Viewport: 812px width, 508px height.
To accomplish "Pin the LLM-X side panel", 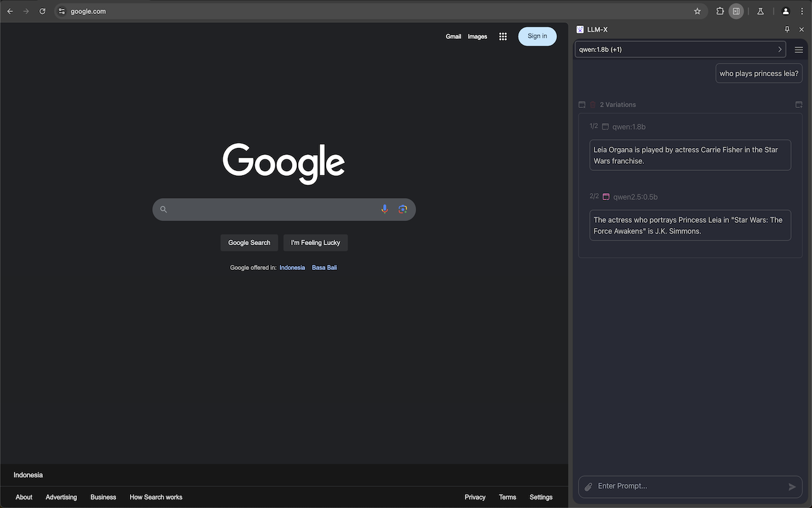I will coord(787,29).
